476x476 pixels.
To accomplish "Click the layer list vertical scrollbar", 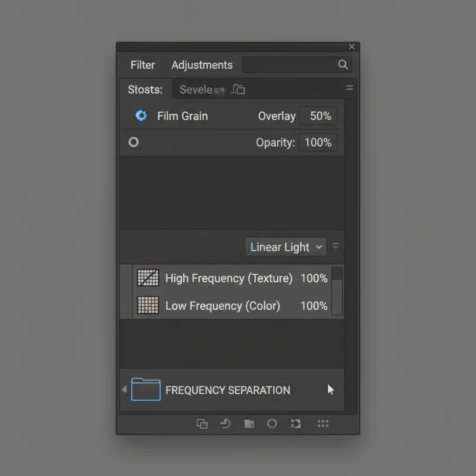I will point(337,291).
